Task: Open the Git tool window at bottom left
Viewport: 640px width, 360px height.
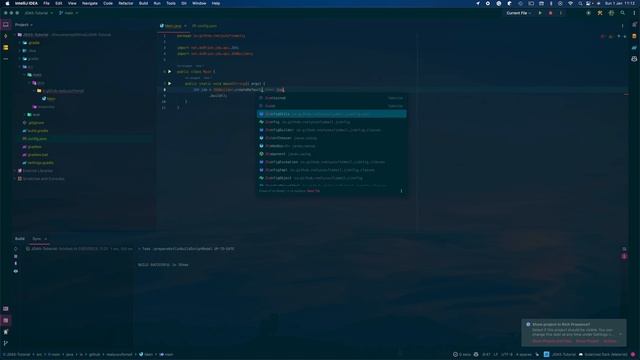Action: [x=6, y=343]
